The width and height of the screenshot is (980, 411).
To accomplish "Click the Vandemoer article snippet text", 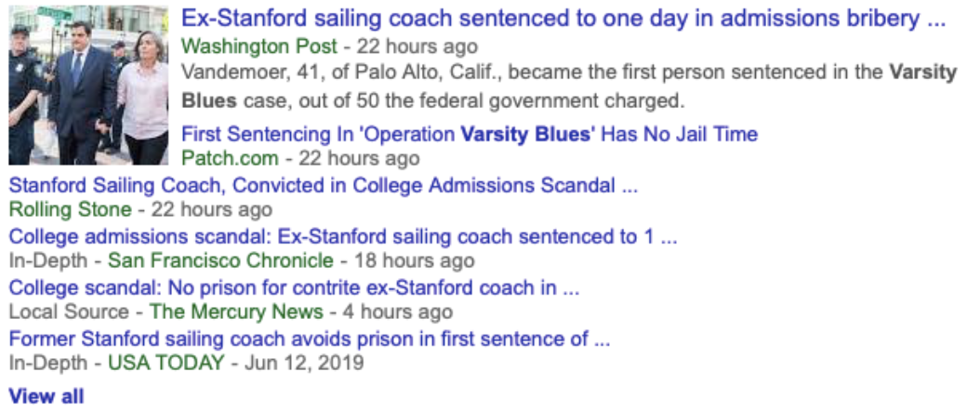I will 569,86.
